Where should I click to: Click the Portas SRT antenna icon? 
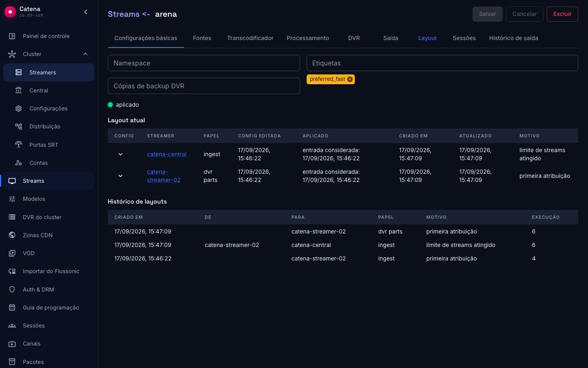19,145
